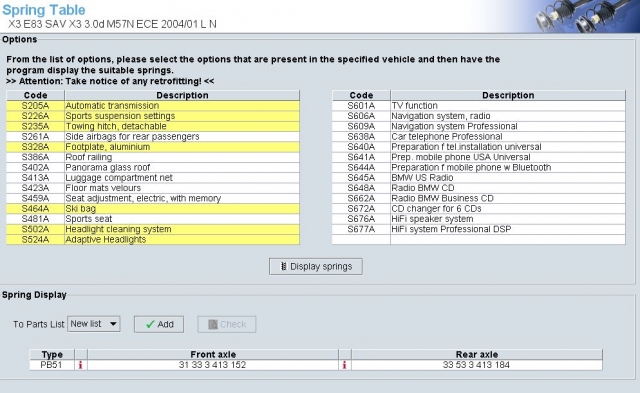Viewport: 640px width, 393px height.
Task: Open the New list dropdown
Action: [x=94, y=324]
